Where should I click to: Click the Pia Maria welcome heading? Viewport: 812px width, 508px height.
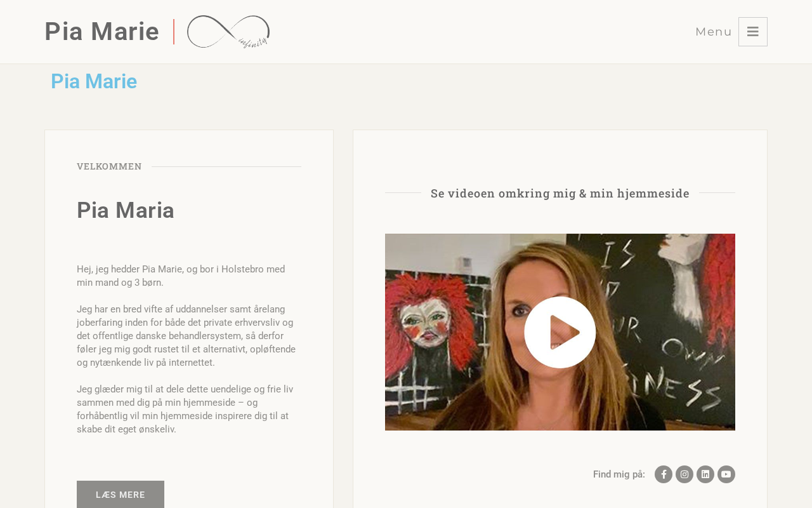126,210
